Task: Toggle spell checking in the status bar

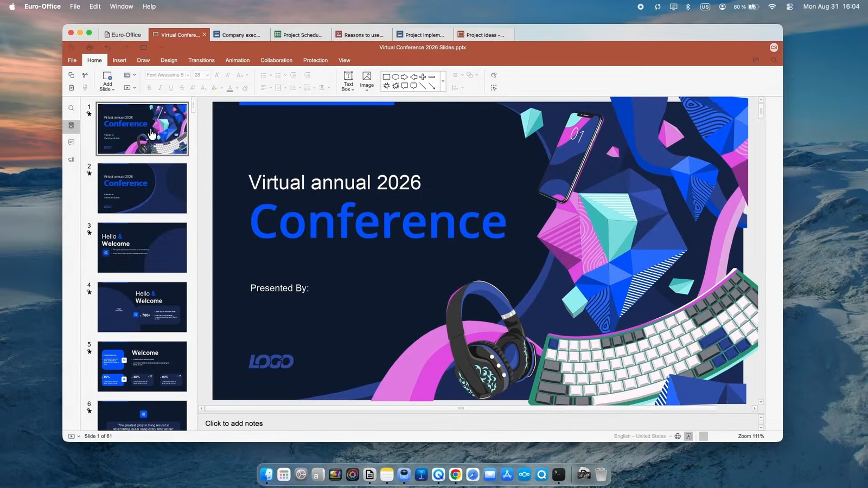Action: (x=689, y=436)
